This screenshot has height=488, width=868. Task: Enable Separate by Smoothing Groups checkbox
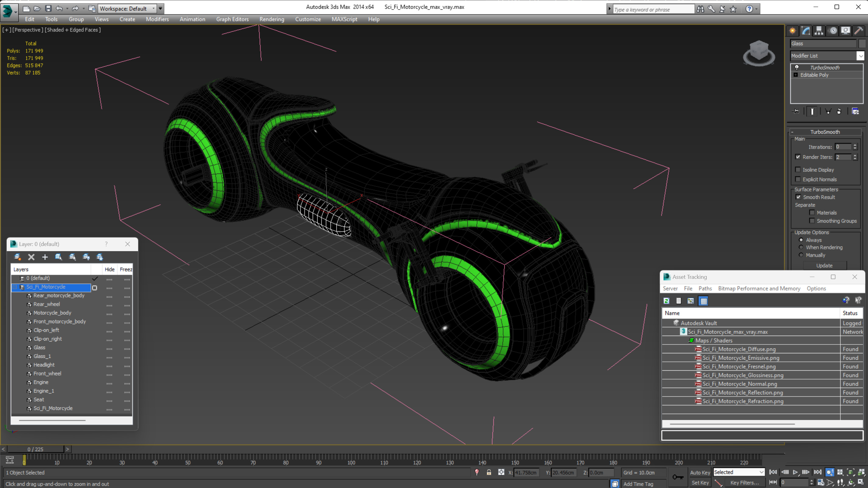tap(812, 221)
